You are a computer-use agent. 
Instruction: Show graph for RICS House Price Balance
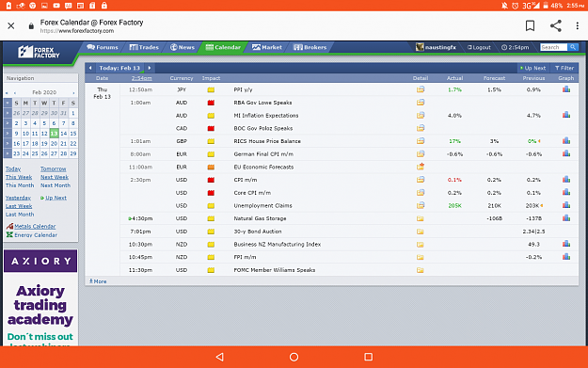(x=565, y=141)
